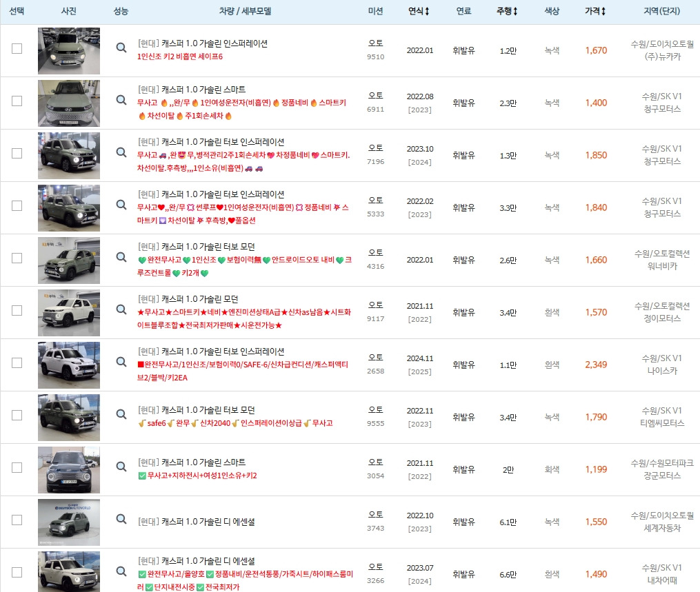Open performance report for the 1,670 Casper

coord(121,48)
